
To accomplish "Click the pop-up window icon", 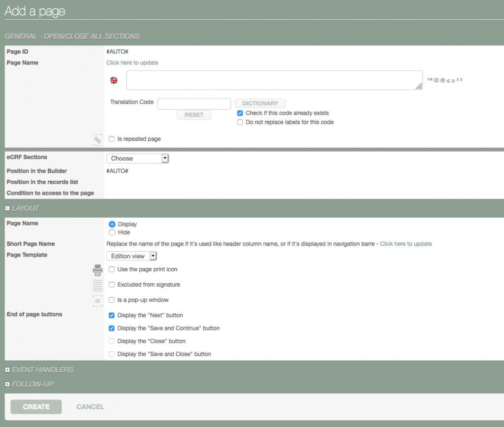I will (97, 300).
